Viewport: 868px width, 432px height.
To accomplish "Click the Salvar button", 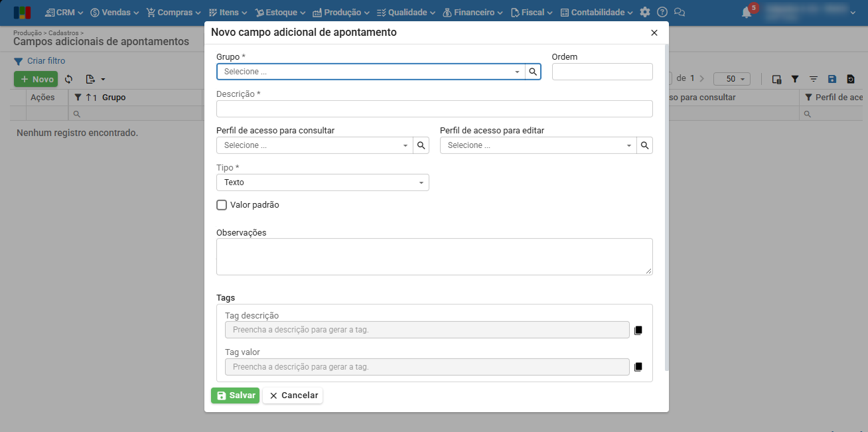I will click(235, 396).
